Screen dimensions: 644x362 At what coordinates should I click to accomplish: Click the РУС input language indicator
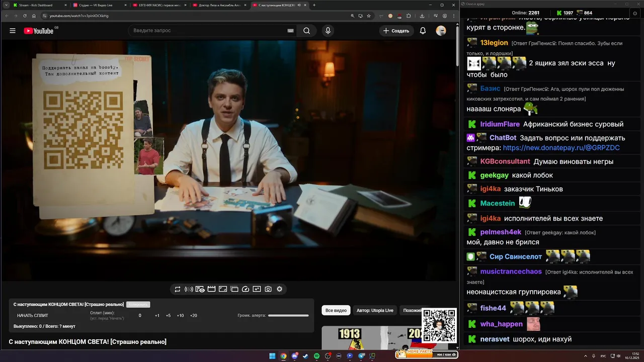(x=603, y=356)
